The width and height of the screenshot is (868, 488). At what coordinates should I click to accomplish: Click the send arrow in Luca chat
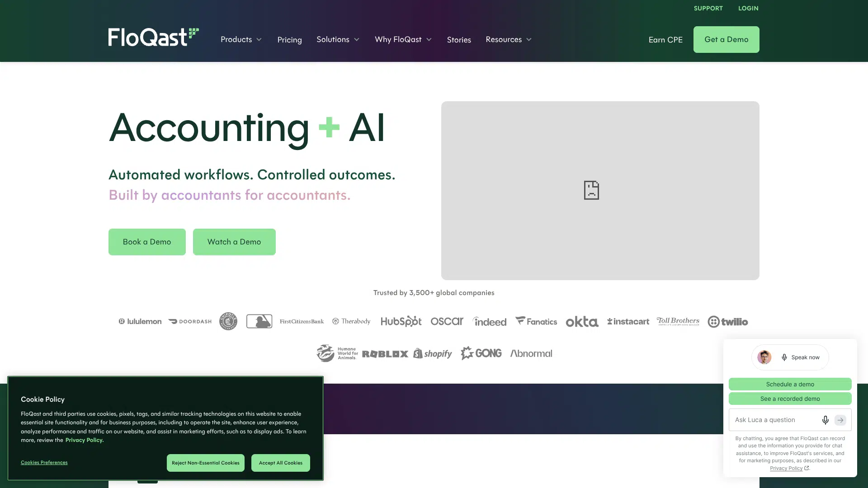[840, 420]
